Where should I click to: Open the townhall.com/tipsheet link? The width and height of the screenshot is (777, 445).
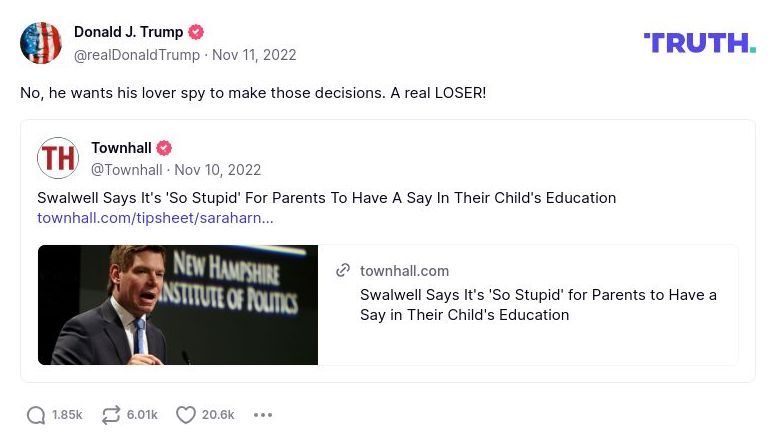pos(155,218)
